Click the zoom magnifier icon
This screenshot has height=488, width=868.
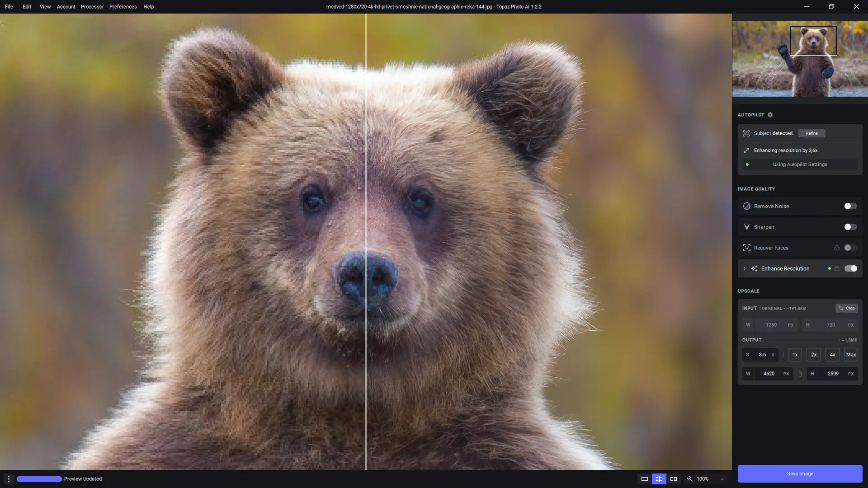coord(690,479)
